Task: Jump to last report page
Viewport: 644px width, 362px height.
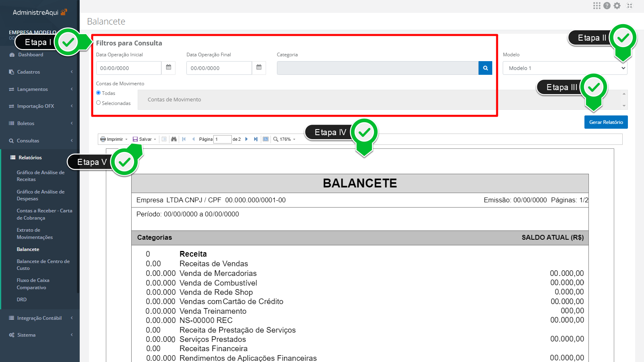Action: pyautogui.click(x=256, y=139)
